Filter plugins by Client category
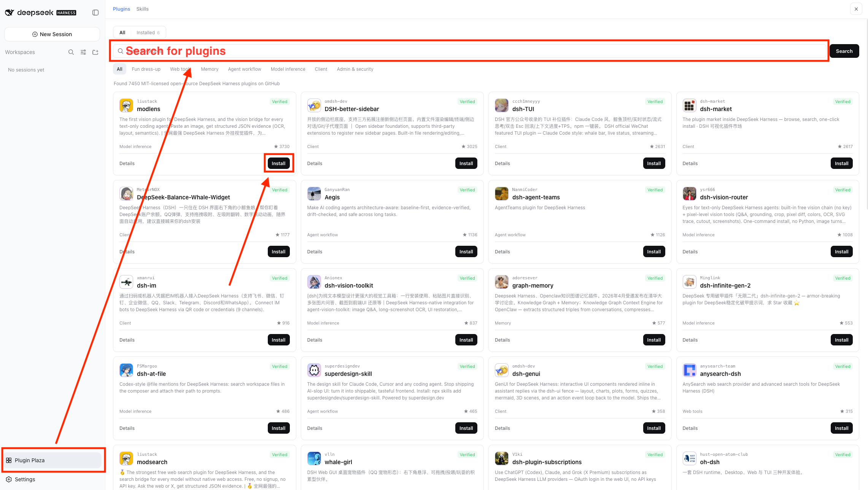The height and width of the screenshot is (490, 868). click(x=321, y=69)
